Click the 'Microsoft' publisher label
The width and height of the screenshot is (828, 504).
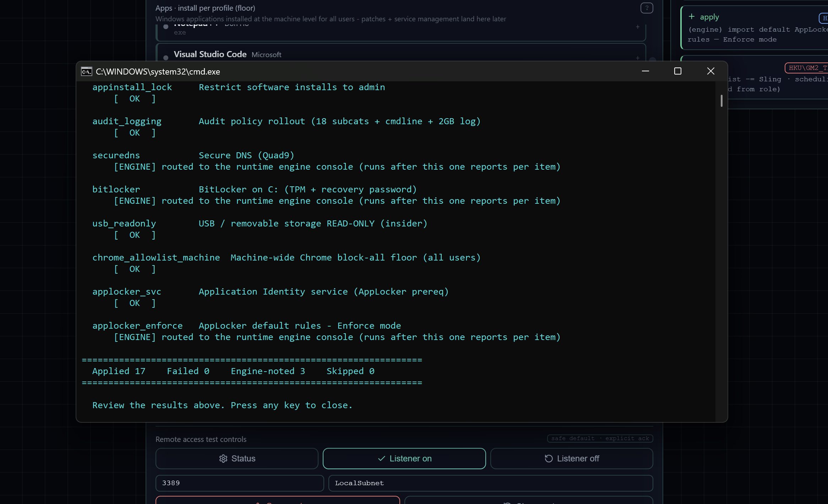pyautogui.click(x=266, y=55)
